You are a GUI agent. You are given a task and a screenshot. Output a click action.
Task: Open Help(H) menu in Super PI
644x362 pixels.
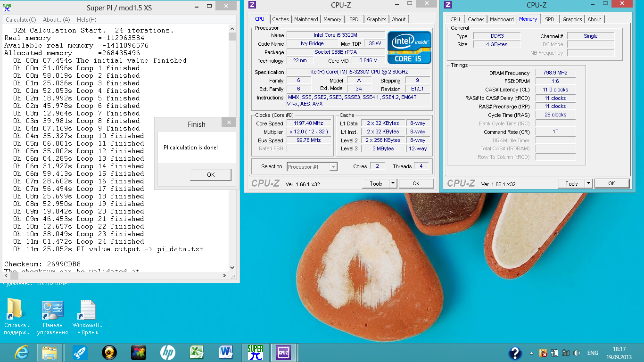pyautogui.click(x=86, y=20)
